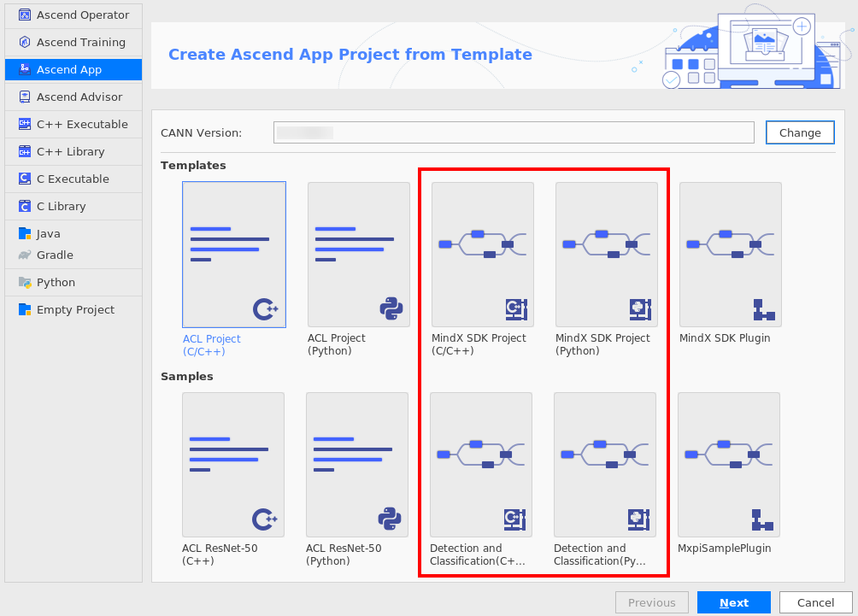Select the MindX SDK Project (C/C++) template
Image resolution: width=858 pixels, height=616 pixels.
tap(483, 255)
